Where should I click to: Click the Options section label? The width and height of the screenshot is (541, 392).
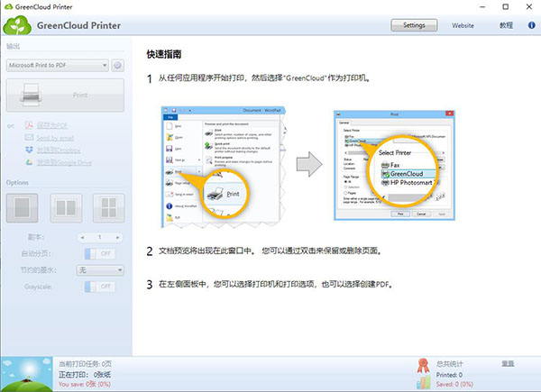[x=17, y=183]
